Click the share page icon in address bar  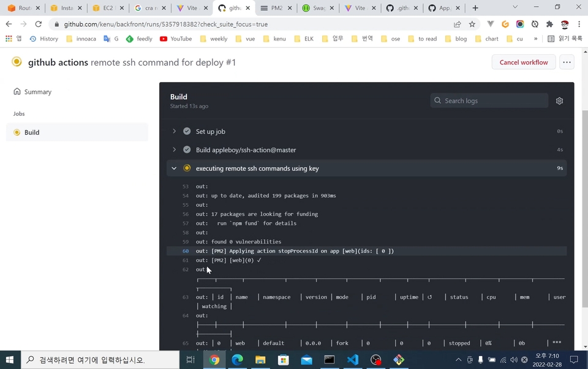click(457, 24)
